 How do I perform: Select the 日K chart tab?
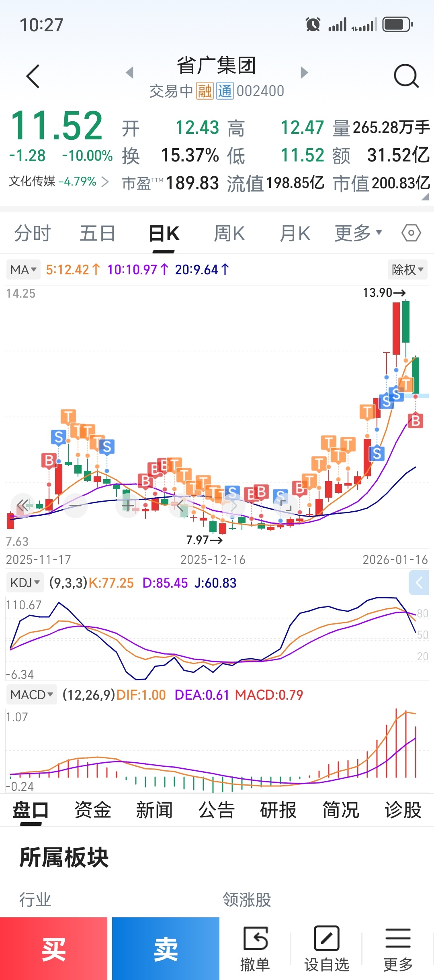point(164,233)
